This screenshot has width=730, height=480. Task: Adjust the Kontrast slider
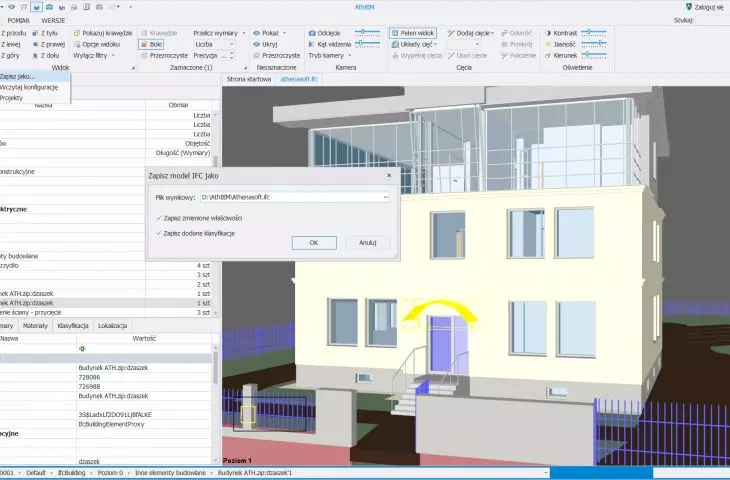pos(594,32)
